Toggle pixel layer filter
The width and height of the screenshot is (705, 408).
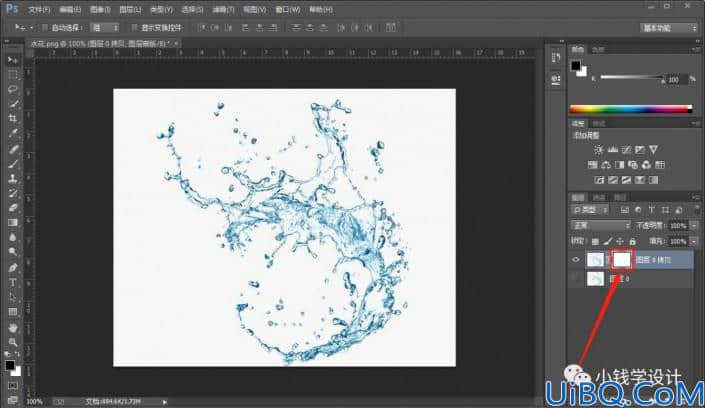[625, 210]
